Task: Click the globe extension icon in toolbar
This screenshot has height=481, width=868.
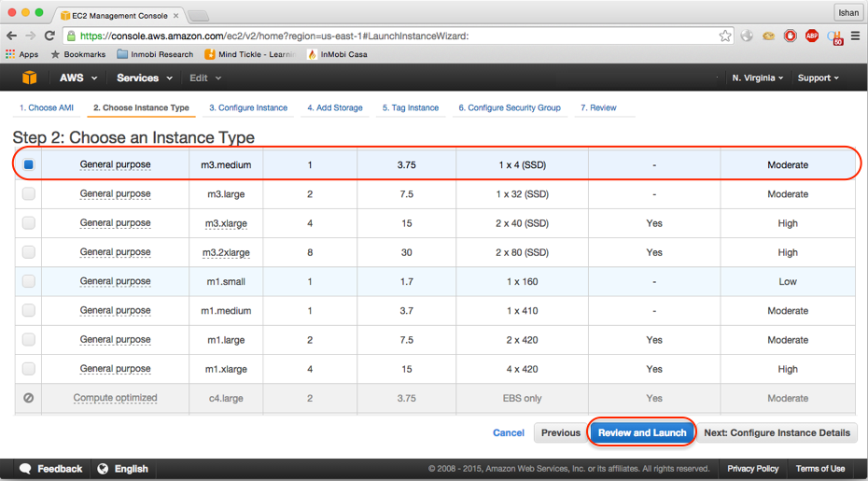Action: [x=747, y=36]
